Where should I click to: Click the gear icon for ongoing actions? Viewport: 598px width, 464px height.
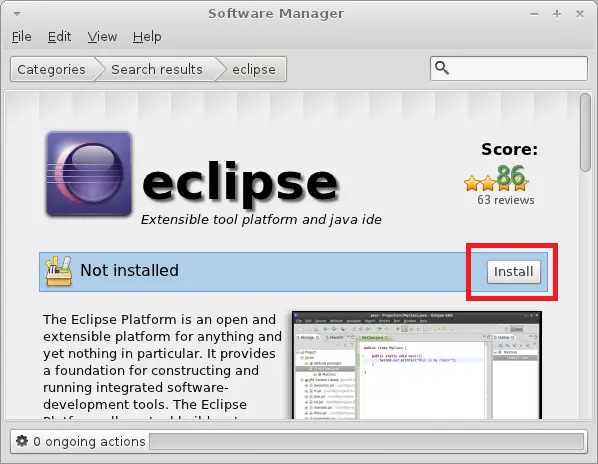[22, 441]
